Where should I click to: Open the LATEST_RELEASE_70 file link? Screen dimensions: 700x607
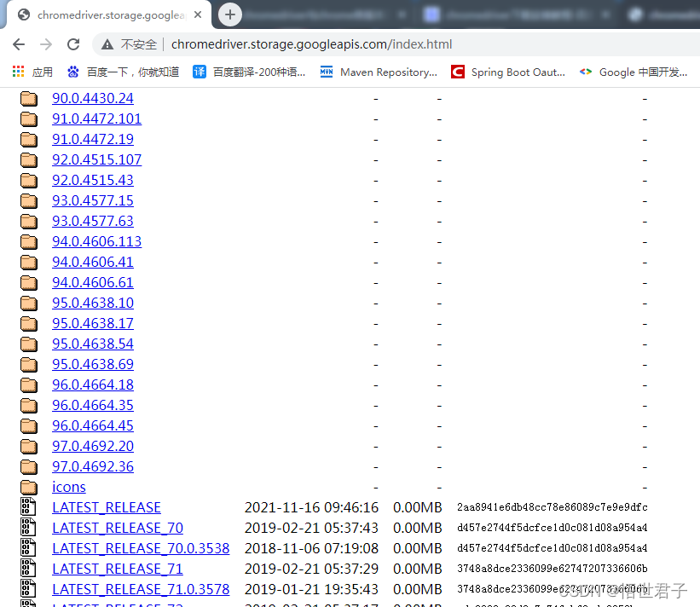point(118,528)
